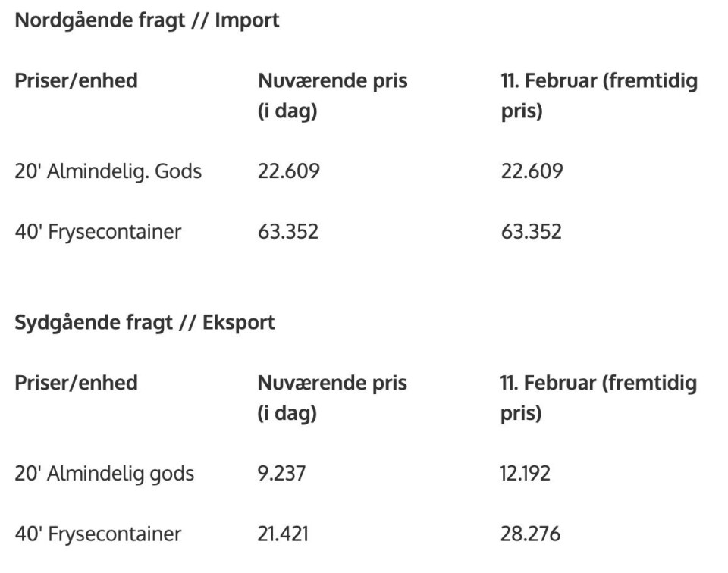Click the 'Sydgående fragt // Eksport' heading
Viewport: 728px width, 573px height.
coord(145,322)
